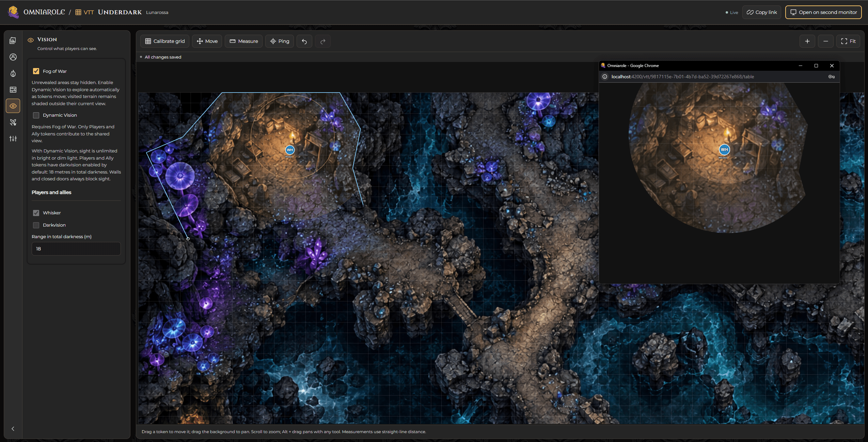The width and height of the screenshot is (868, 442).
Task: Click the Copy link button
Action: click(762, 12)
